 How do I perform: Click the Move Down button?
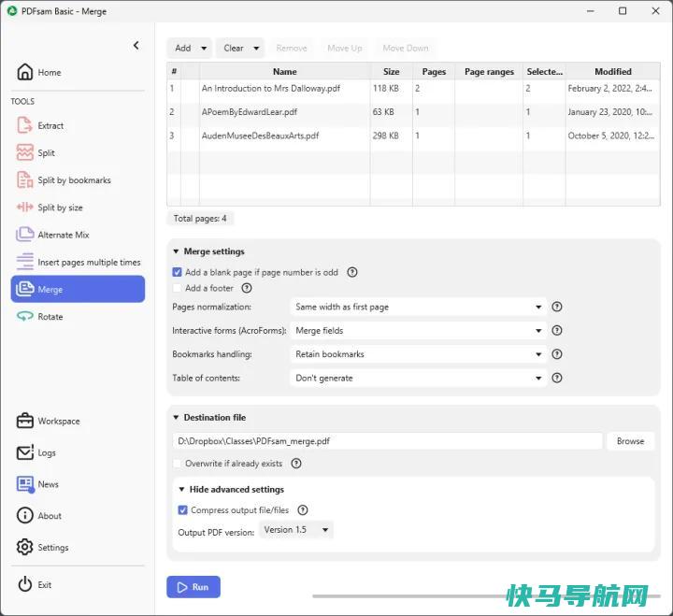406,48
